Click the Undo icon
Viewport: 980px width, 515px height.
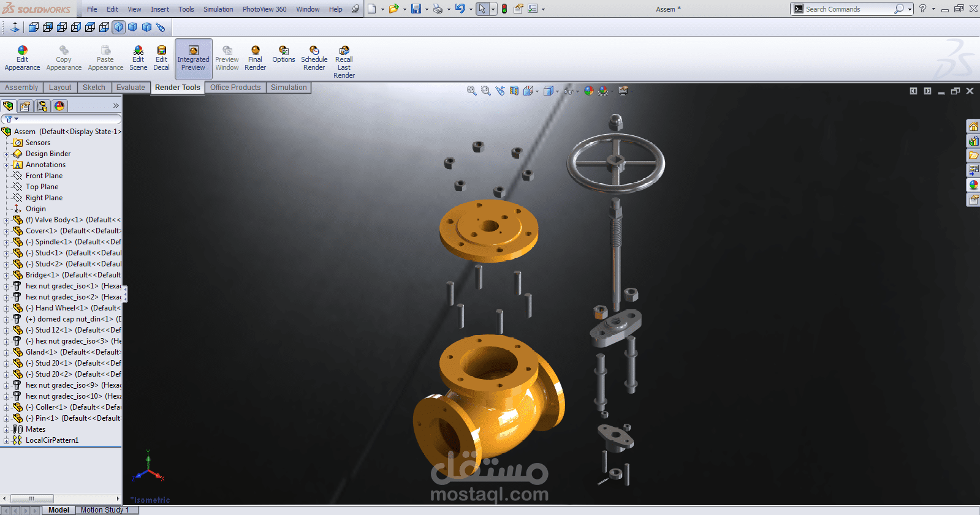pos(460,9)
